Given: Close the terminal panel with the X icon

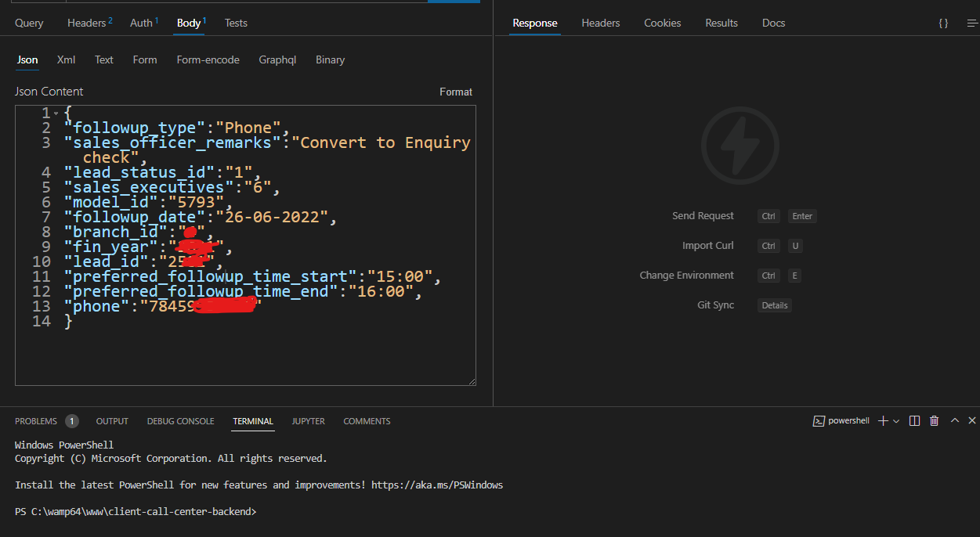Looking at the screenshot, I should (x=972, y=420).
